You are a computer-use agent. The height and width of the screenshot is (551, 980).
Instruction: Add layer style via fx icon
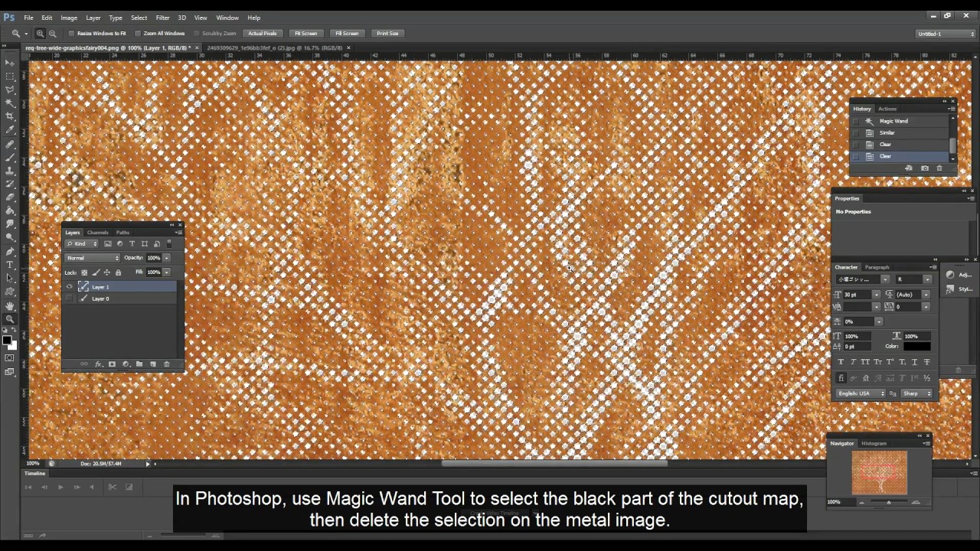tap(98, 364)
